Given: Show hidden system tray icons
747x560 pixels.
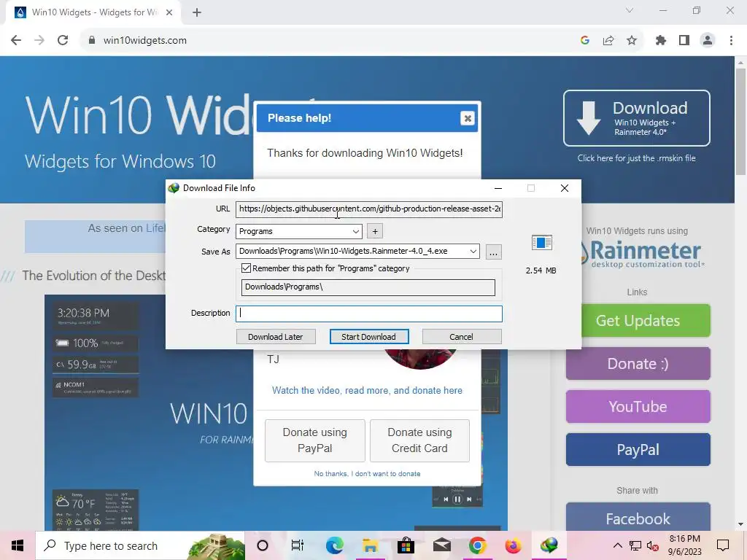Looking at the screenshot, I should pyautogui.click(x=617, y=545).
